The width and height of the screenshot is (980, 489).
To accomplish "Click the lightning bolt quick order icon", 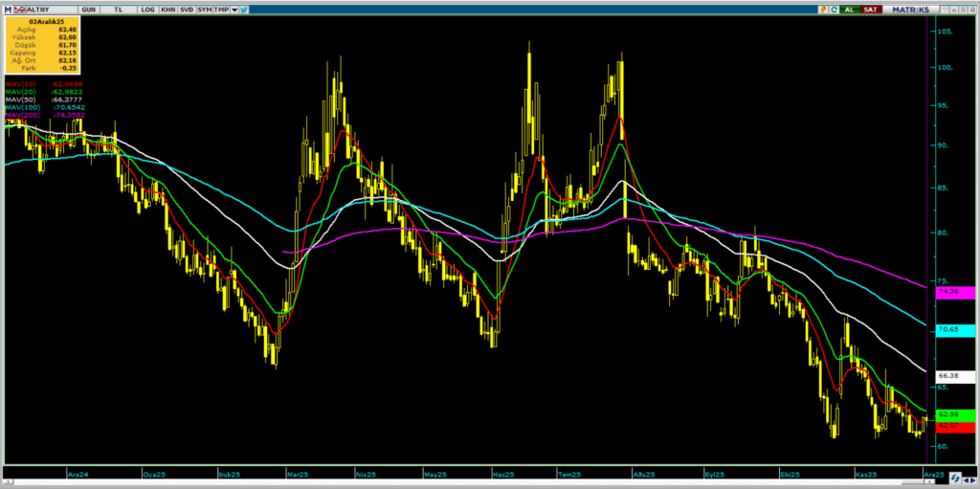I will [821, 9].
